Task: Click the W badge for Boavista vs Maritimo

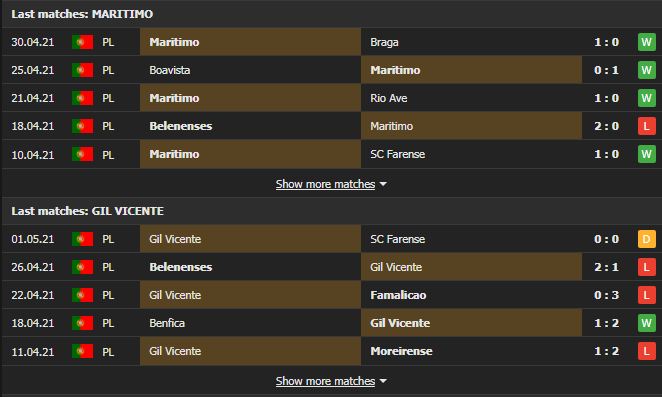Action: click(x=646, y=70)
